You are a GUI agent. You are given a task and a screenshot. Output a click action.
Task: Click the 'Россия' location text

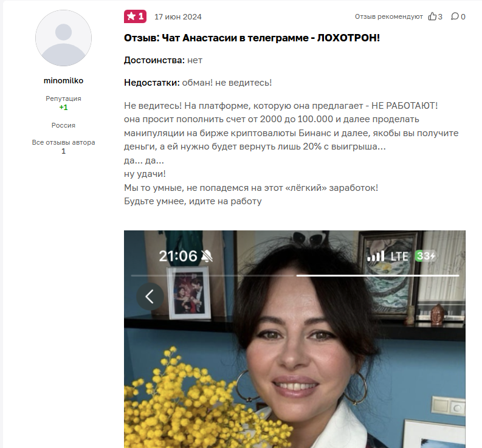click(63, 125)
